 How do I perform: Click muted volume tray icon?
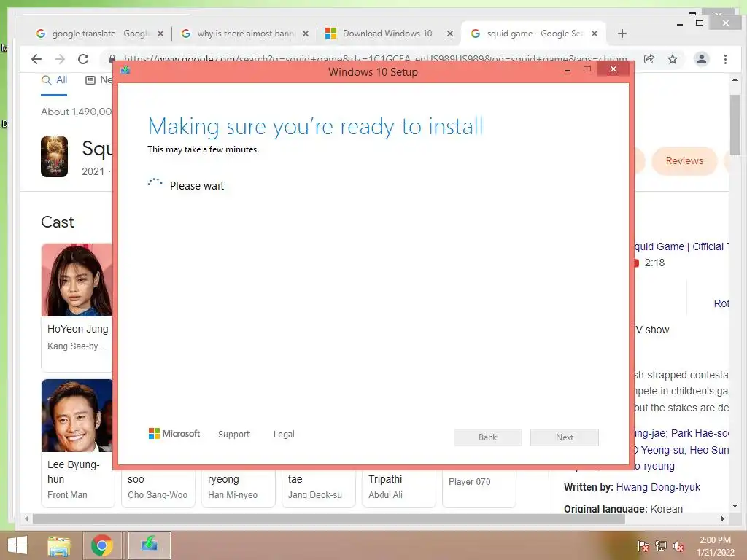678,546
